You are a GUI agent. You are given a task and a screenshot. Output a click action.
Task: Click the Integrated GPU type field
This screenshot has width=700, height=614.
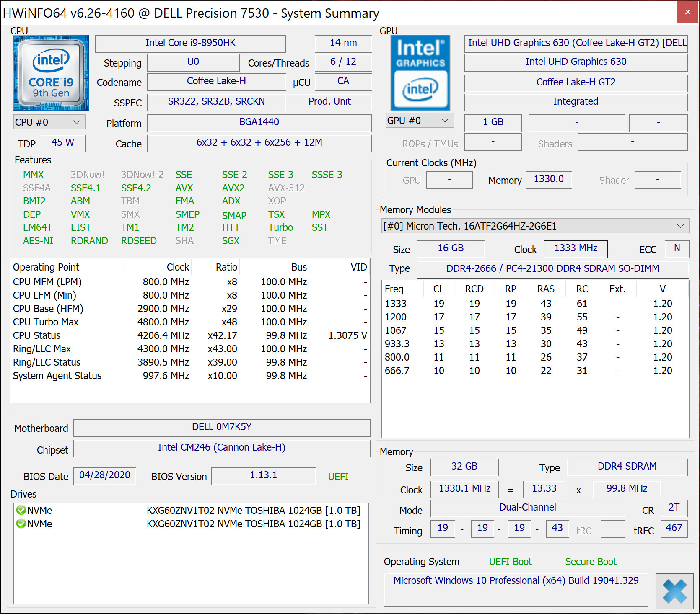click(576, 102)
